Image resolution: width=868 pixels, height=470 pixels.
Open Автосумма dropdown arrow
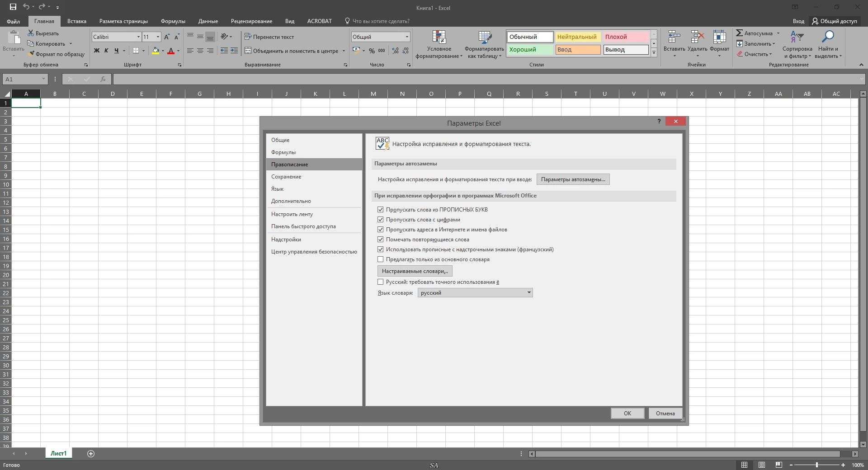pos(778,33)
